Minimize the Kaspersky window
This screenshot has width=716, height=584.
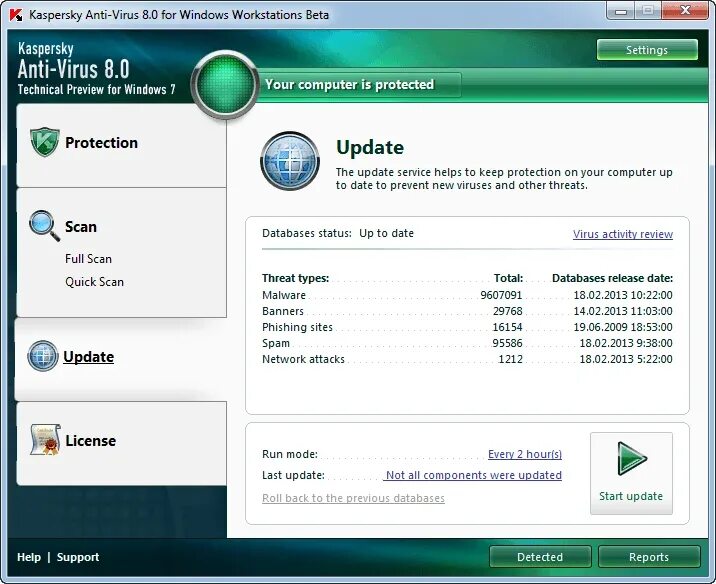[621, 11]
